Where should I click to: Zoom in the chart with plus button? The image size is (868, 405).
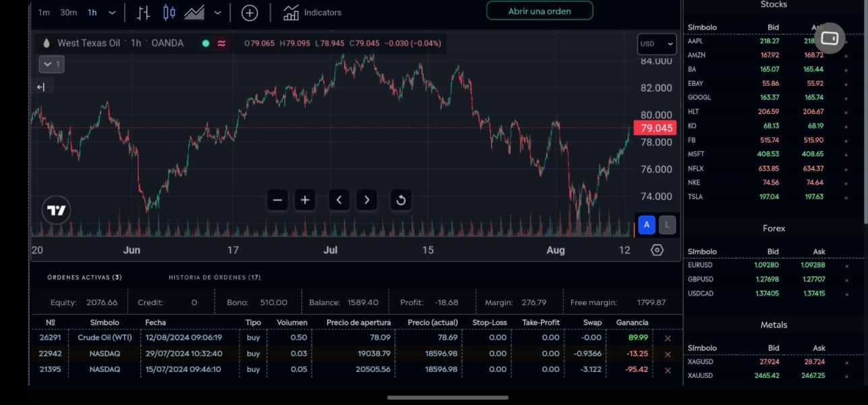tap(305, 200)
